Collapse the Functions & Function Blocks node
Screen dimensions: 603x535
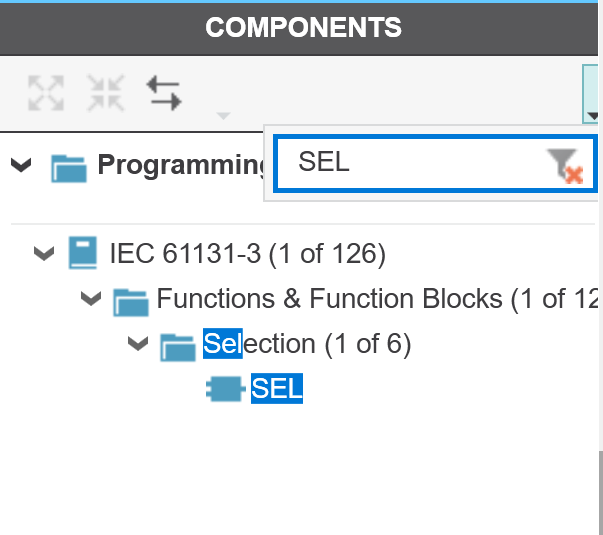click(91, 299)
